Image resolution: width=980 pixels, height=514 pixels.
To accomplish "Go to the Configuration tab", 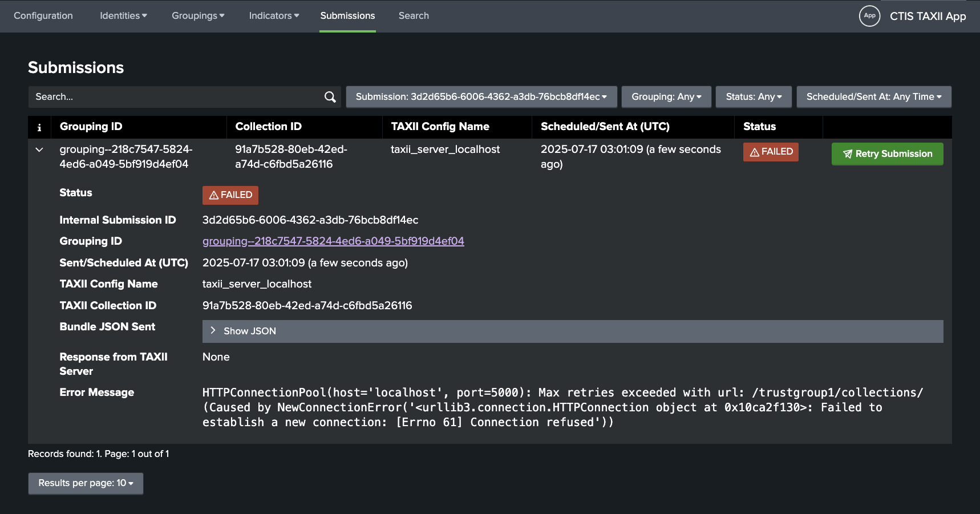I will pyautogui.click(x=43, y=16).
